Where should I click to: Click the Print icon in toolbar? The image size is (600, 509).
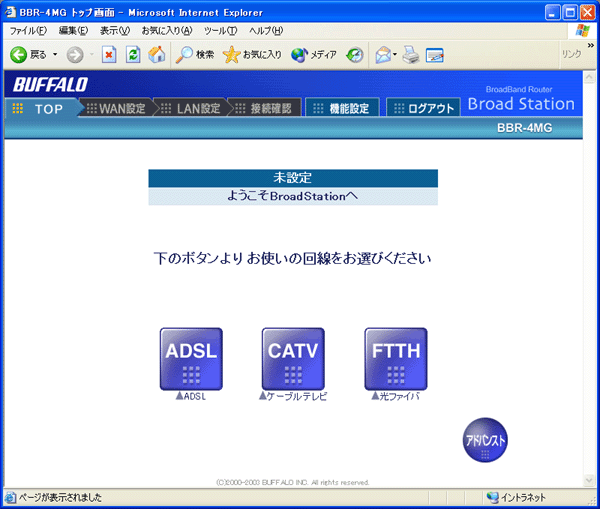point(411,55)
